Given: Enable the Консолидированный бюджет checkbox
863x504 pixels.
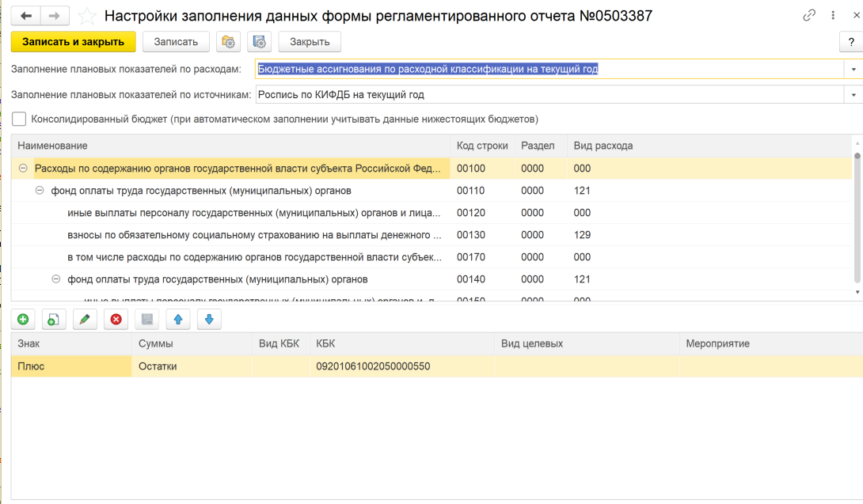Looking at the screenshot, I should coord(19,119).
